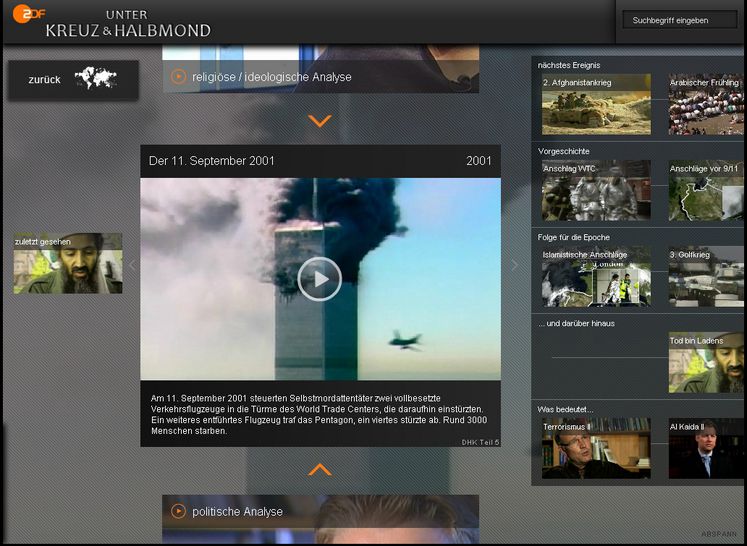Open politische Analyse label
Viewport: 747px width, 546px height.
237,512
